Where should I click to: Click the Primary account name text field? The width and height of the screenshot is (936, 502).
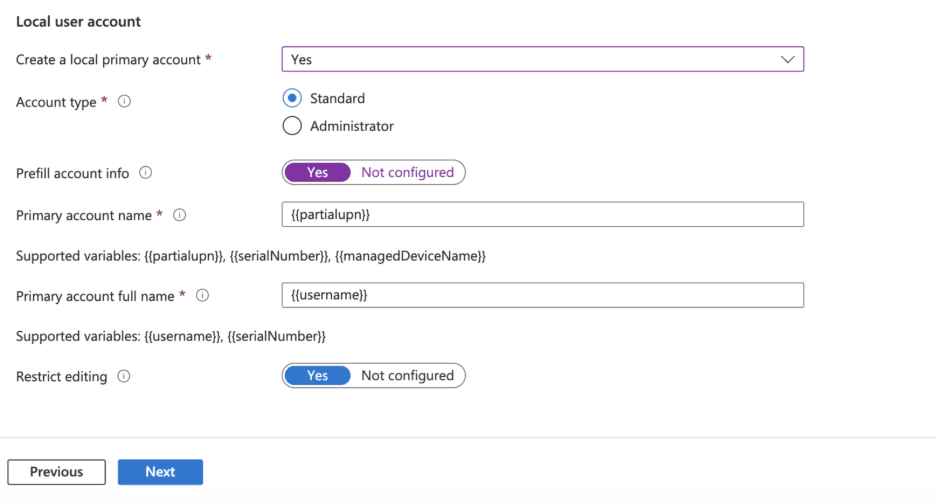pyautogui.click(x=542, y=215)
